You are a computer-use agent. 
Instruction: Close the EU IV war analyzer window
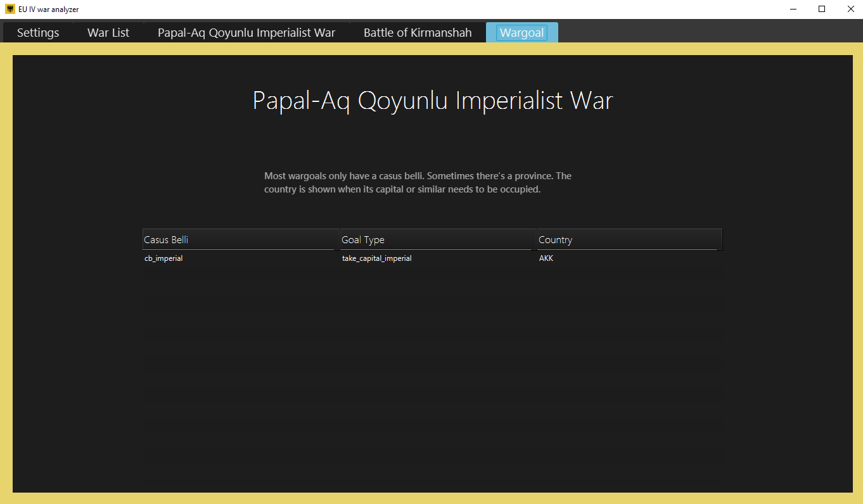pos(850,9)
